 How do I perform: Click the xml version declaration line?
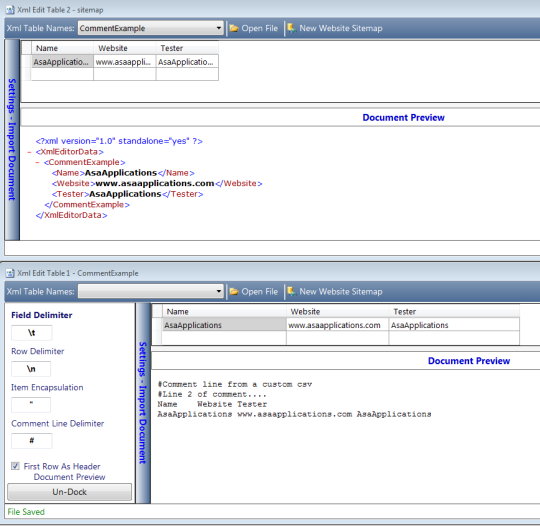click(119, 141)
